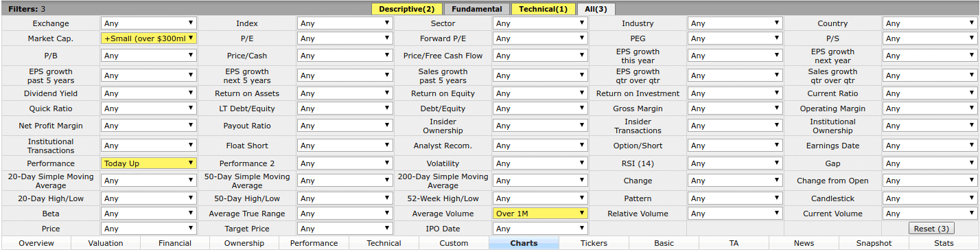
Task: Expand the Return on Equity dropdown
Action: click(541, 93)
